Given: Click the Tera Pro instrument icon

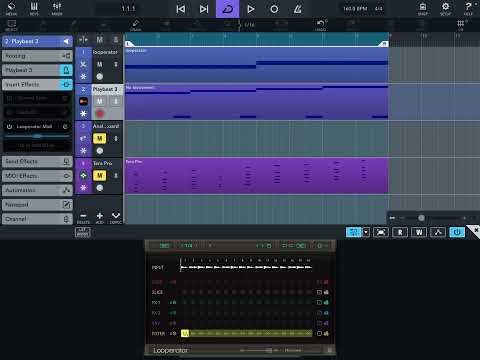Looking at the screenshot, I should (x=83, y=175).
